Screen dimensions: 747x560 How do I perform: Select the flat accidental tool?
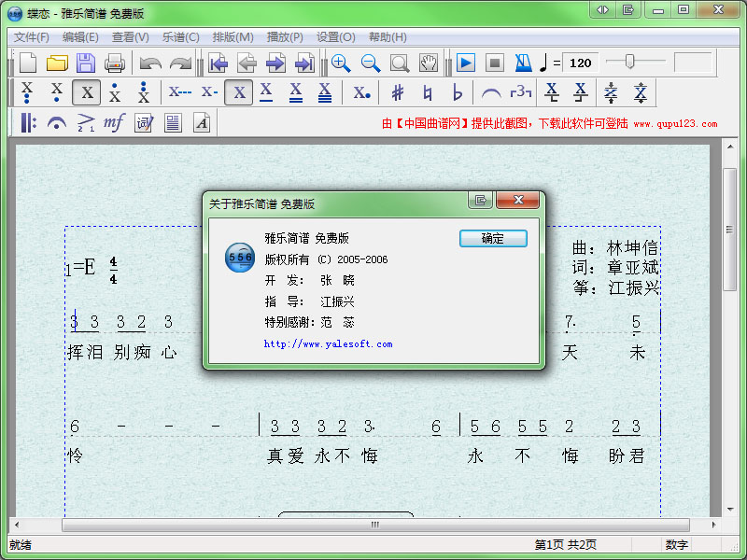coord(457,92)
